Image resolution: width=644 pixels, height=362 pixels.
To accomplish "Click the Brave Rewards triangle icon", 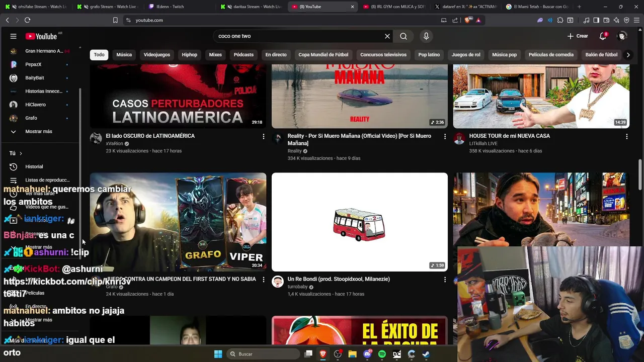I will [478, 20].
